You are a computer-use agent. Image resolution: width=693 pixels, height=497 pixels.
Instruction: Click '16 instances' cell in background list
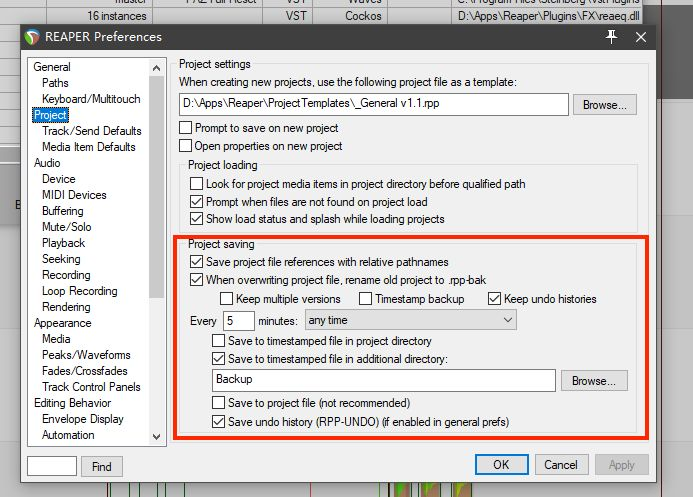(x=117, y=16)
